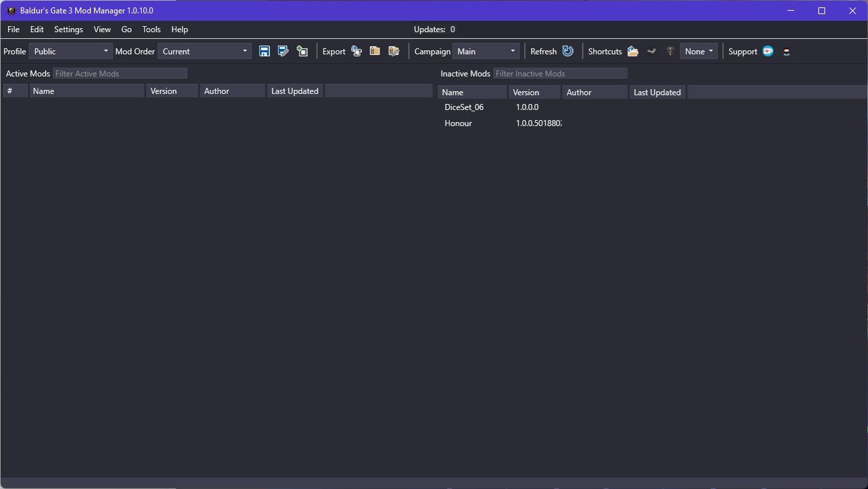Screen dimensions: 868x489
Task: Focus the Filter Inactive Mods field
Action: 560,73
